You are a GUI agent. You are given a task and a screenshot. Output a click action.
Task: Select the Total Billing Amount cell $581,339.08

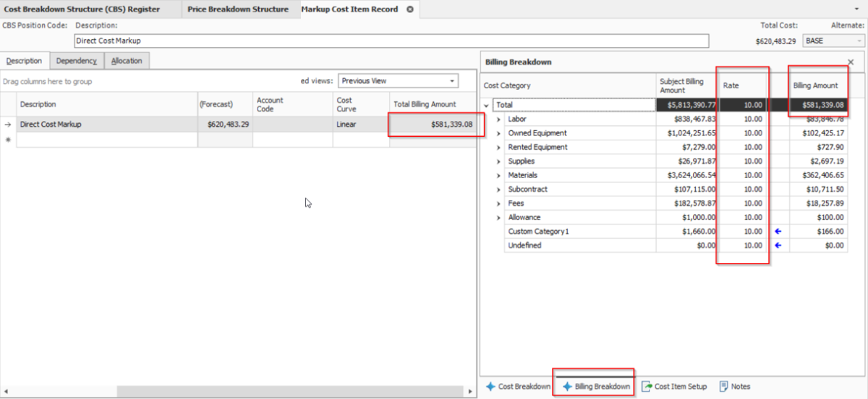tap(433, 125)
